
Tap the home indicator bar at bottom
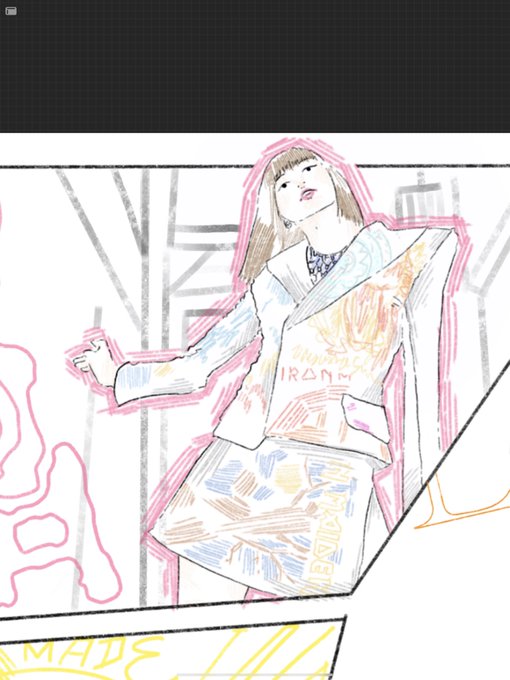[254, 674]
